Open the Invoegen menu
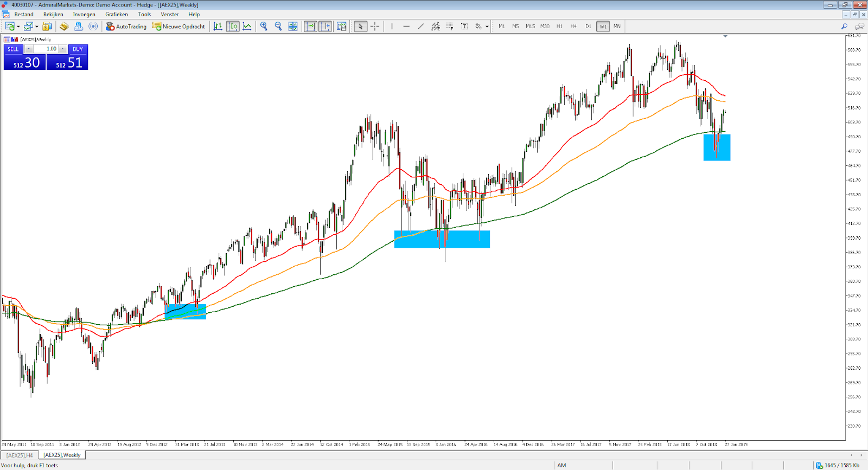The height and width of the screenshot is (470, 868). point(84,15)
